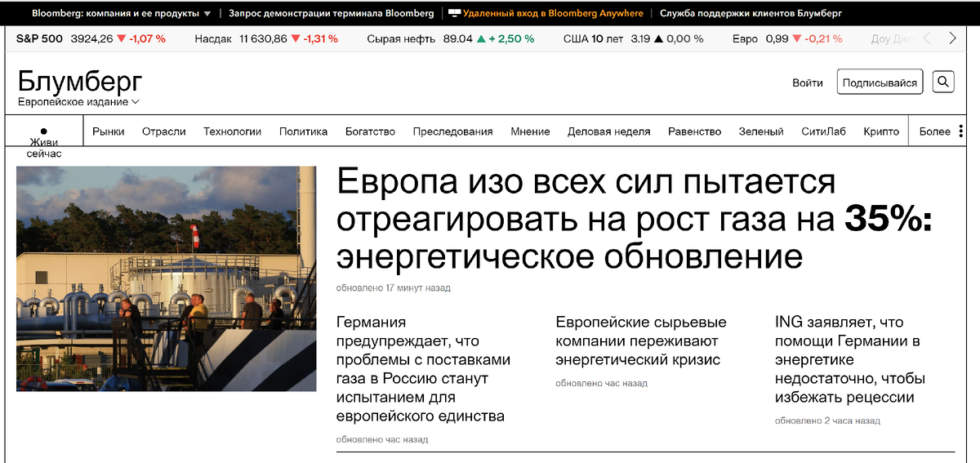Click the ticker previous arrow
Image resolution: width=980 pixels, height=463 pixels.
pos(927,38)
